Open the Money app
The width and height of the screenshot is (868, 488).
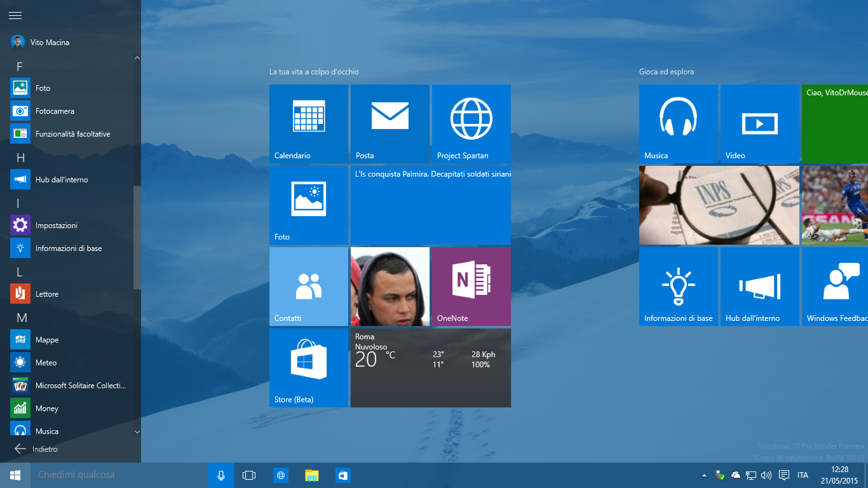coord(70,409)
